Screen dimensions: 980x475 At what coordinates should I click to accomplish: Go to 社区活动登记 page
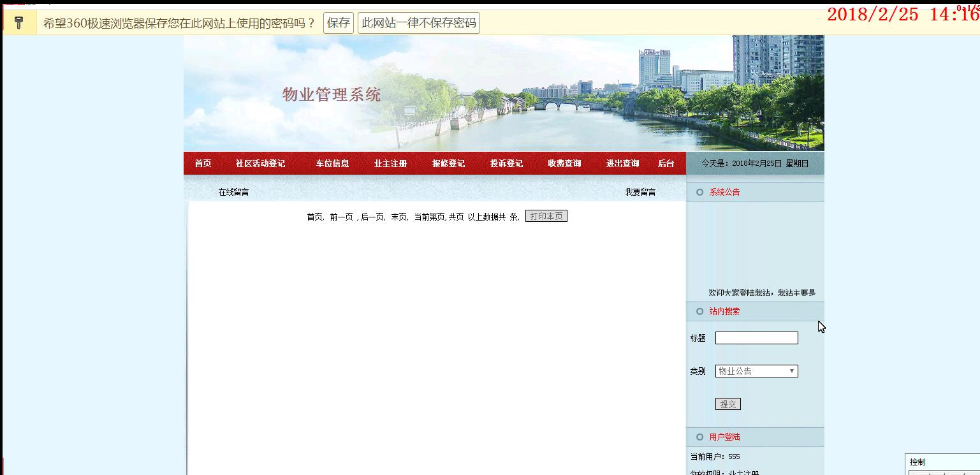pos(260,163)
